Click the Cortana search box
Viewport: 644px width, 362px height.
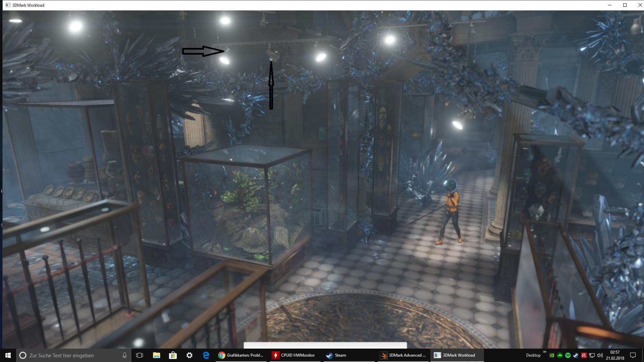[x=73, y=355]
